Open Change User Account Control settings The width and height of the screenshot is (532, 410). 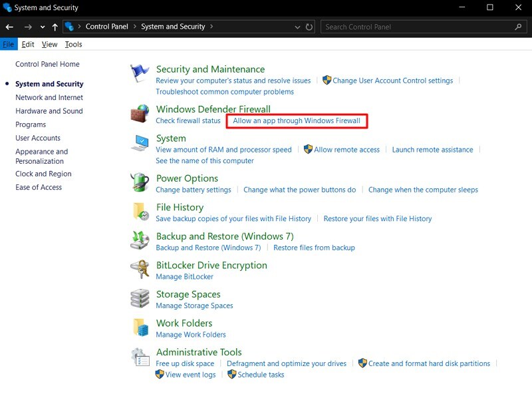tap(392, 81)
